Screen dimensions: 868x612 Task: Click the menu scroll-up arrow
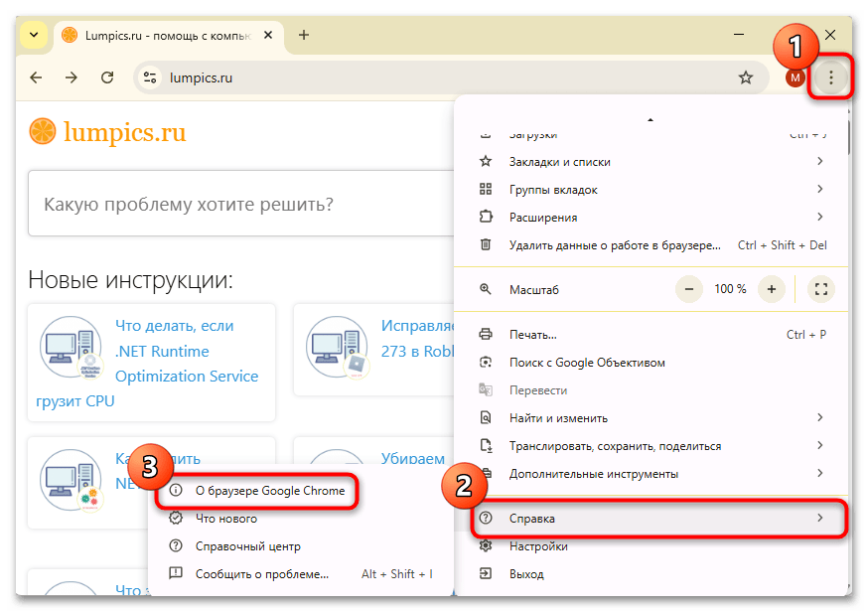(651, 119)
